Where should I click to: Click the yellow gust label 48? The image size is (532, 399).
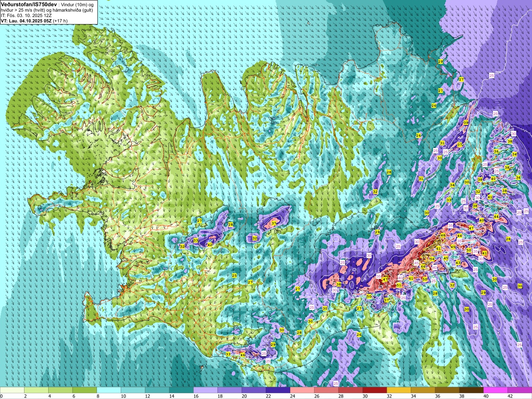tap(443, 235)
